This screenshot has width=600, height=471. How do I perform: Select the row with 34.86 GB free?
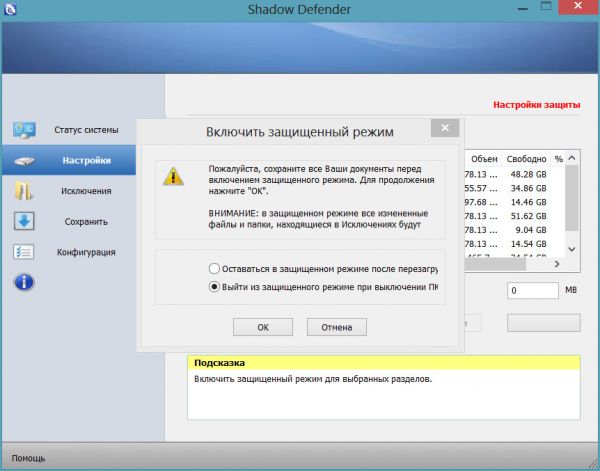tap(515, 188)
